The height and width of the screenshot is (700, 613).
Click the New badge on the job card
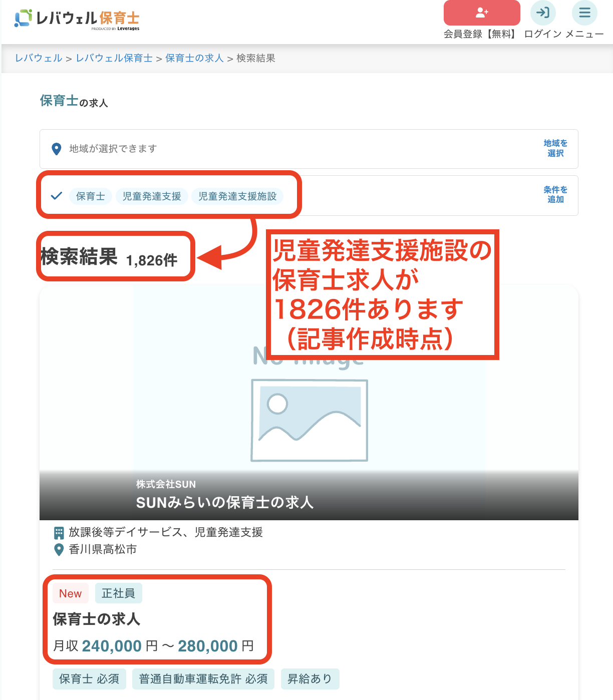coord(70,593)
